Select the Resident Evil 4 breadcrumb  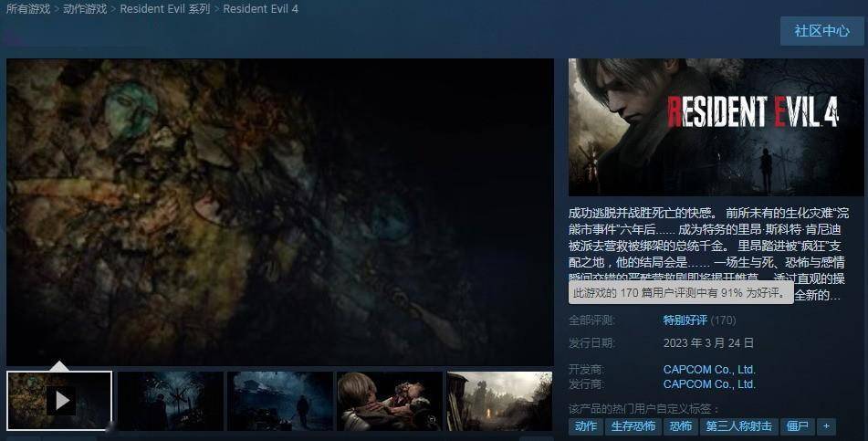click(261, 9)
